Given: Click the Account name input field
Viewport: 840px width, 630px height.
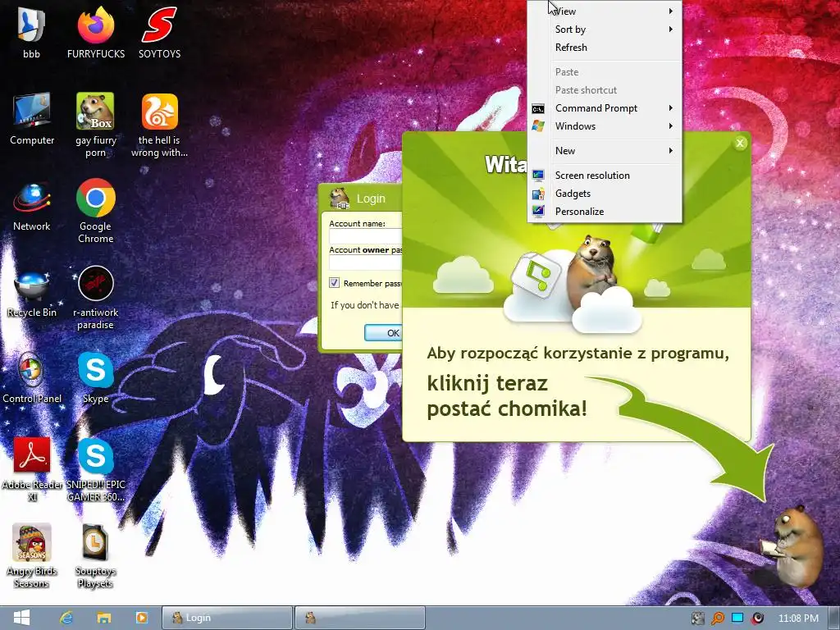Looking at the screenshot, I should click(365, 236).
